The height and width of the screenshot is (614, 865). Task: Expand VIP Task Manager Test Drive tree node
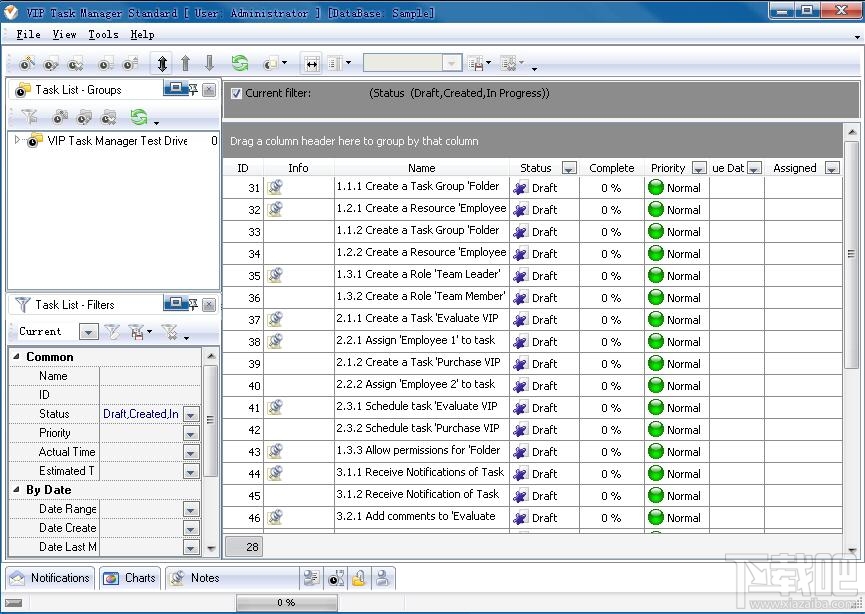17,140
